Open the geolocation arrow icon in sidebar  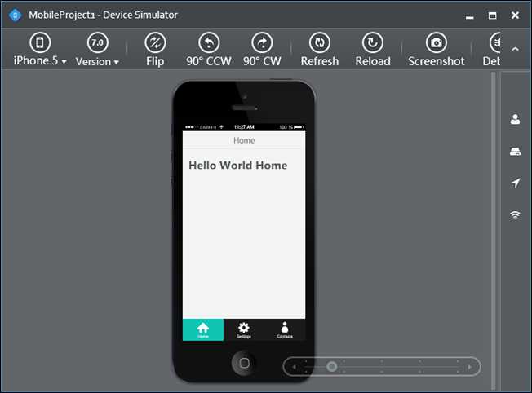pyautogui.click(x=515, y=183)
